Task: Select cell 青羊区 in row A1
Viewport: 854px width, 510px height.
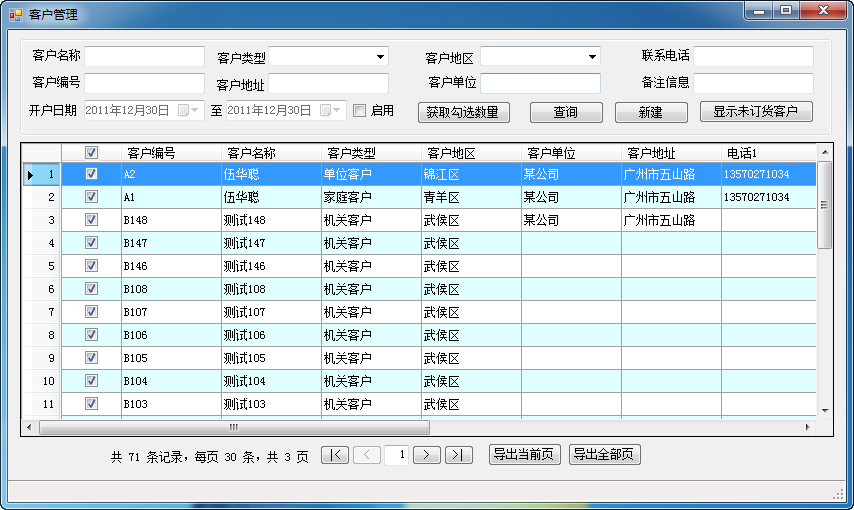Action: (471, 197)
